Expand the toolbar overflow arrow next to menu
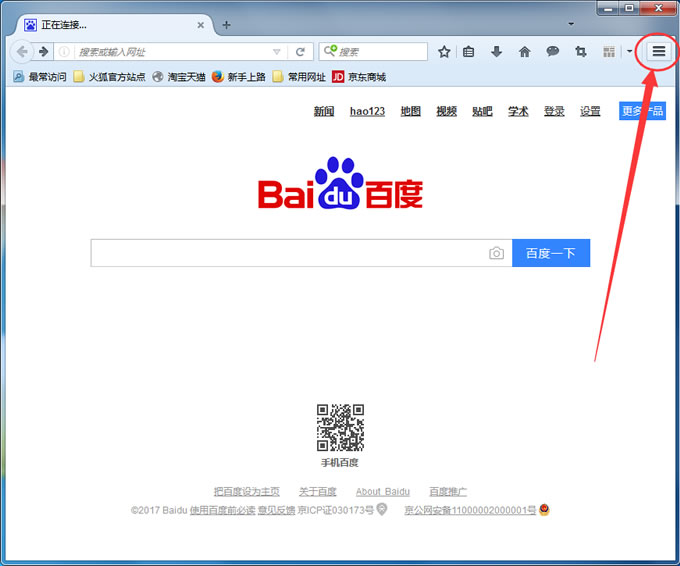Screen dimensions: 680x566 630,52
